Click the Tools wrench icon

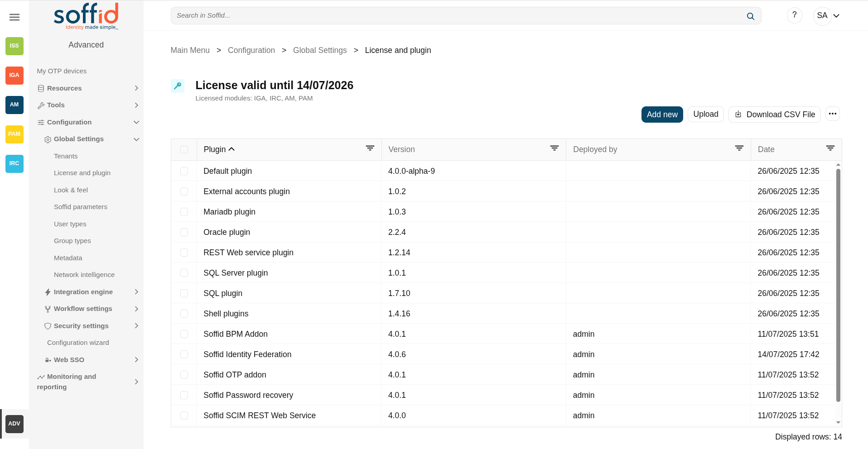pos(41,105)
